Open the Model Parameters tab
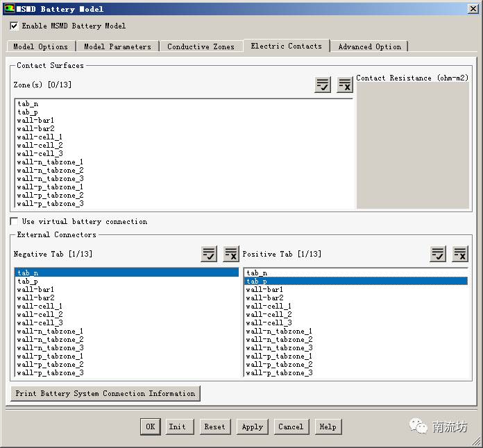The image size is (483, 448). pyautogui.click(x=117, y=46)
